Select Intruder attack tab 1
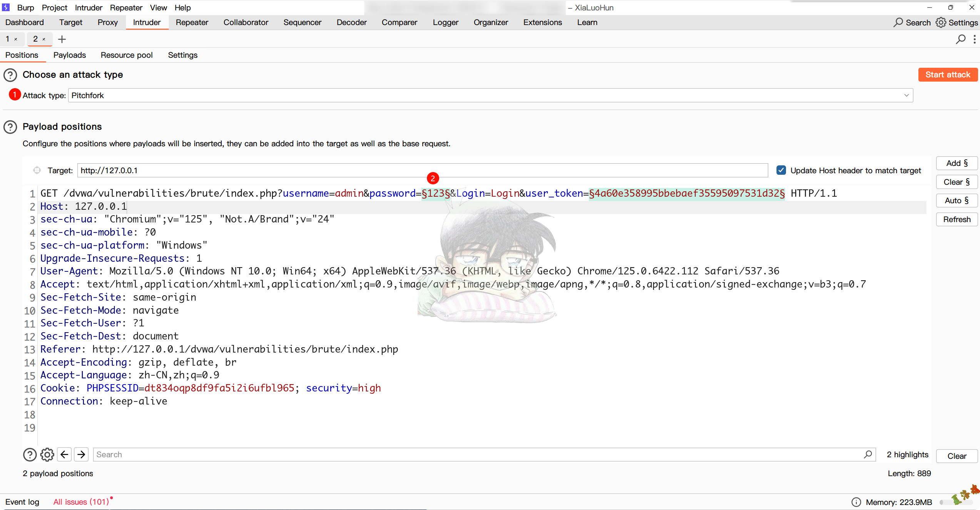 pyautogui.click(x=8, y=39)
